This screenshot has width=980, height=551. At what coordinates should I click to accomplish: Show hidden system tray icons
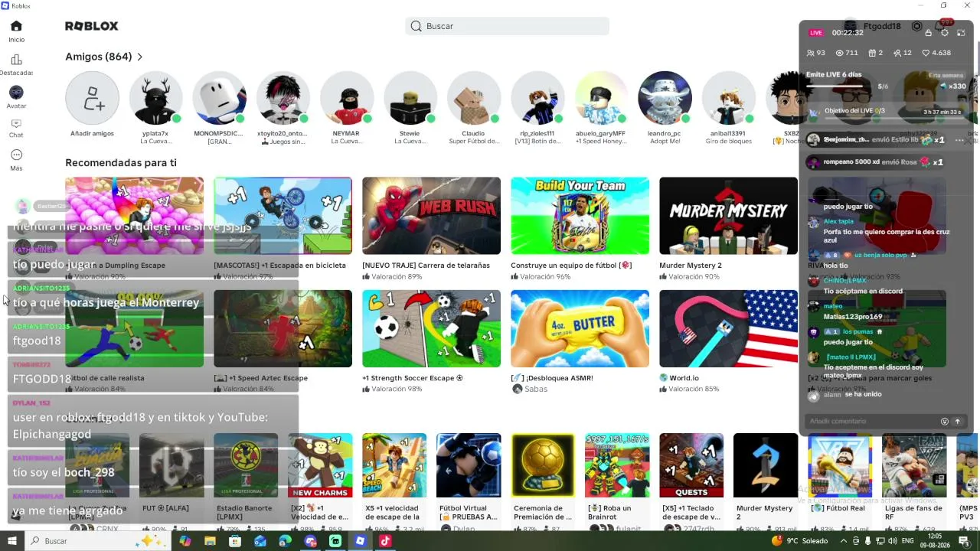tap(844, 541)
